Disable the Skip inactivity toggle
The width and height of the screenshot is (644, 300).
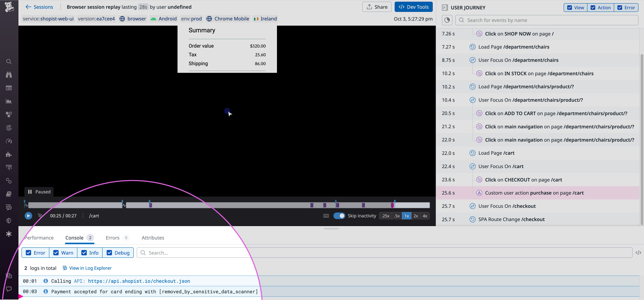pos(339,216)
